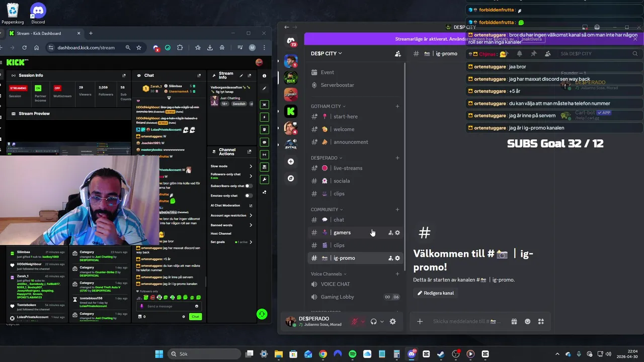Image resolution: width=644 pixels, height=362 pixels.
Task: Open Discord emoji picker in message bar
Action: [x=527, y=322]
